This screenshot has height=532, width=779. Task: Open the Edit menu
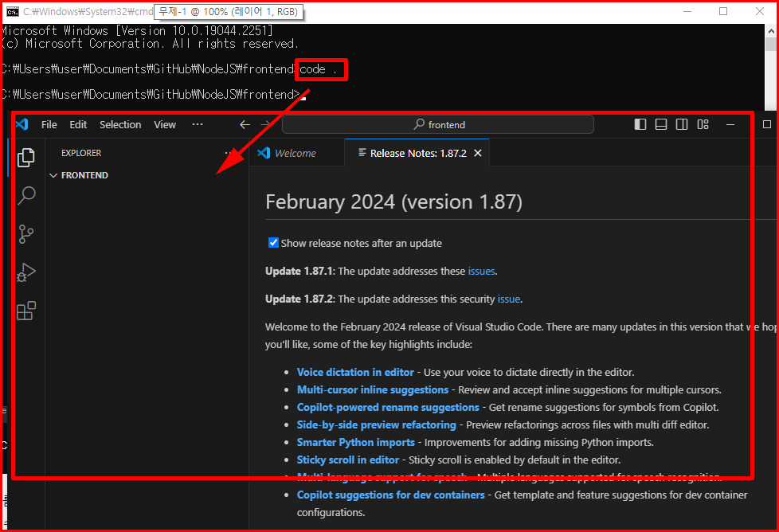(x=78, y=125)
